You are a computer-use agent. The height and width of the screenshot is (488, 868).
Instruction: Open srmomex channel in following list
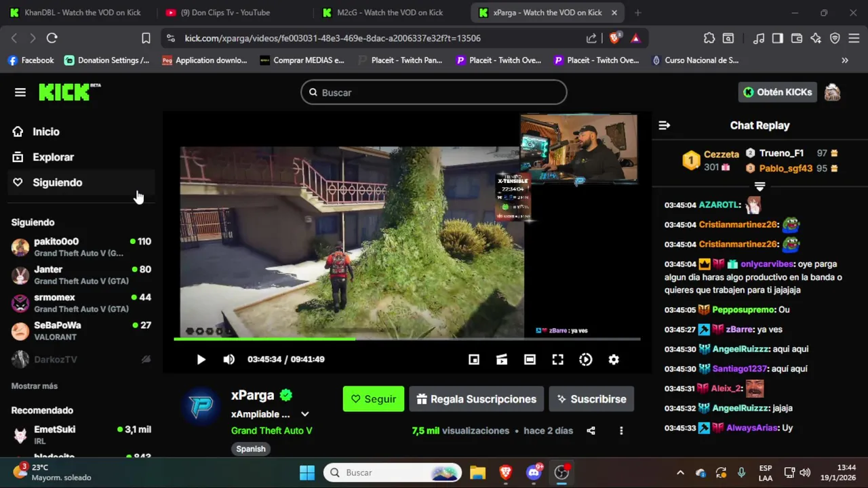81,302
